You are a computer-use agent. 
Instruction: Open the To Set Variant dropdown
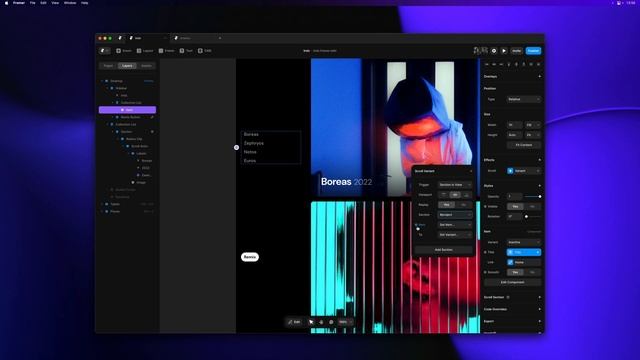pos(455,235)
